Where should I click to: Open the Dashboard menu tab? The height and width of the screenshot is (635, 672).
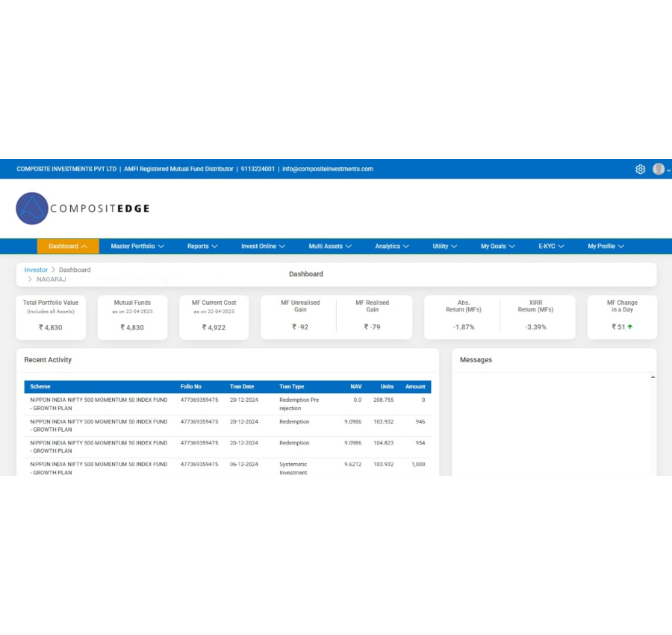pyautogui.click(x=68, y=247)
